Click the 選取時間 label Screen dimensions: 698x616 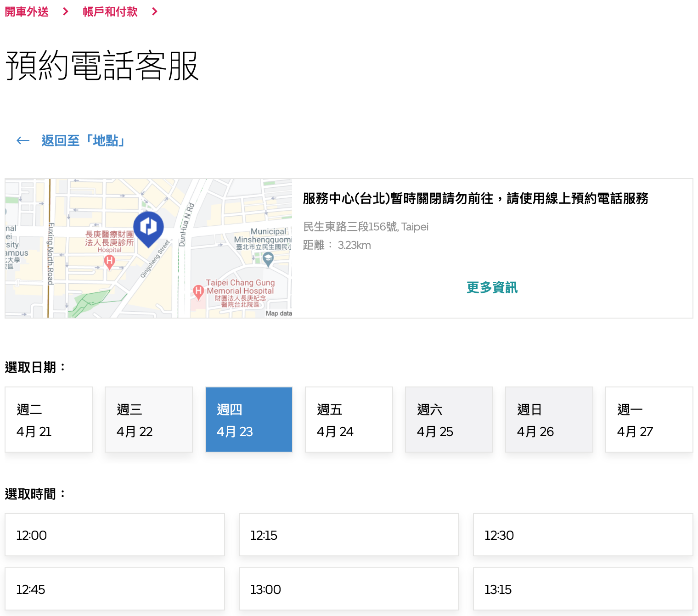point(35,494)
